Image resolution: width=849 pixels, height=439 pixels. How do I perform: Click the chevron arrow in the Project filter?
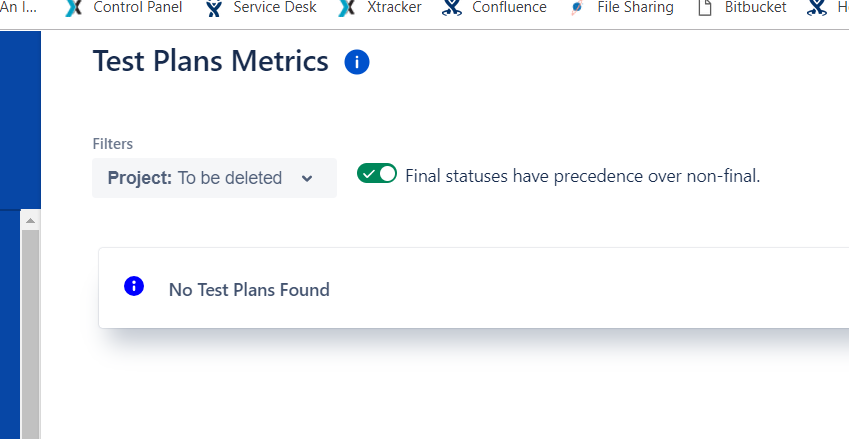(x=307, y=179)
